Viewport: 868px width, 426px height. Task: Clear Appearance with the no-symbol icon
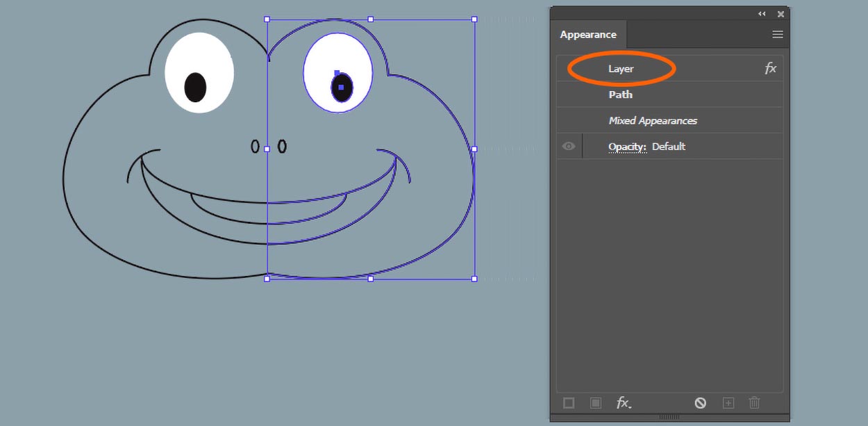tap(701, 403)
